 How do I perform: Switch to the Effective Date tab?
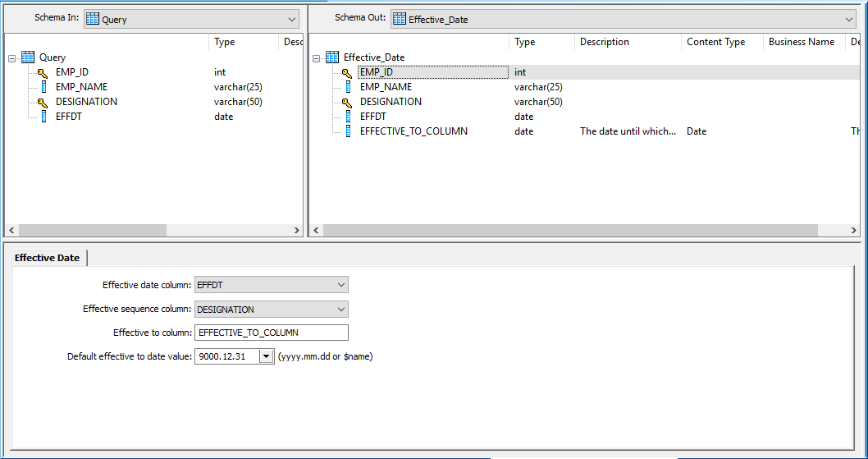[x=47, y=258]
